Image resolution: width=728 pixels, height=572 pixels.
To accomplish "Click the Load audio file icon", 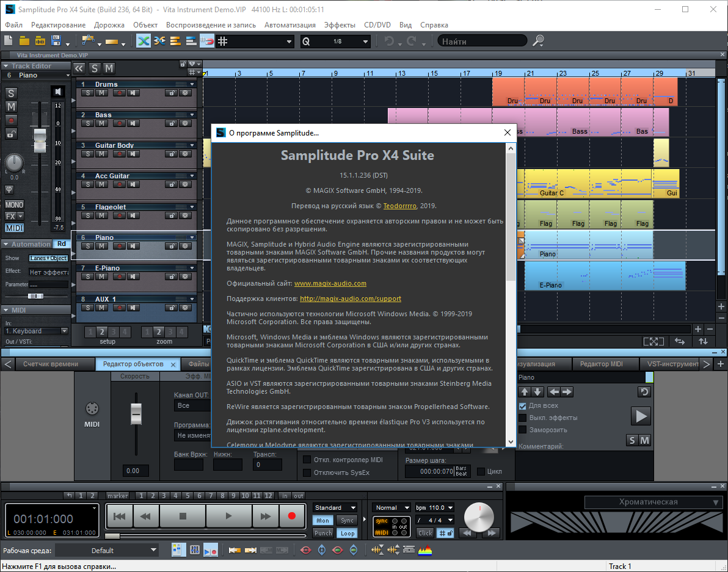I will tap(40, 41).
